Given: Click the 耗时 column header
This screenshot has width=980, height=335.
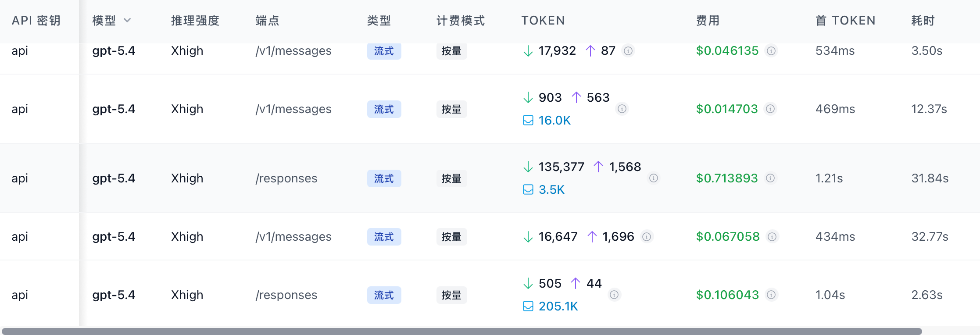Looking at the screenshot, I should pos(923,21).
